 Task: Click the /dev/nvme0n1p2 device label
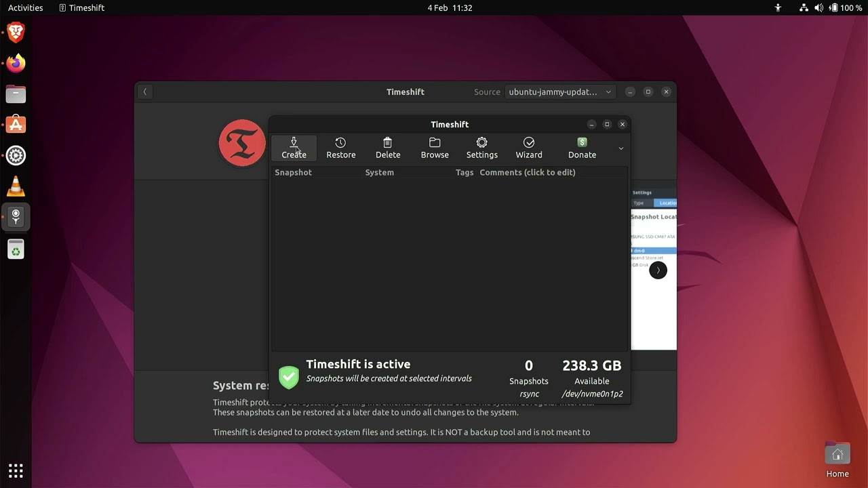[x=592, y=394]
